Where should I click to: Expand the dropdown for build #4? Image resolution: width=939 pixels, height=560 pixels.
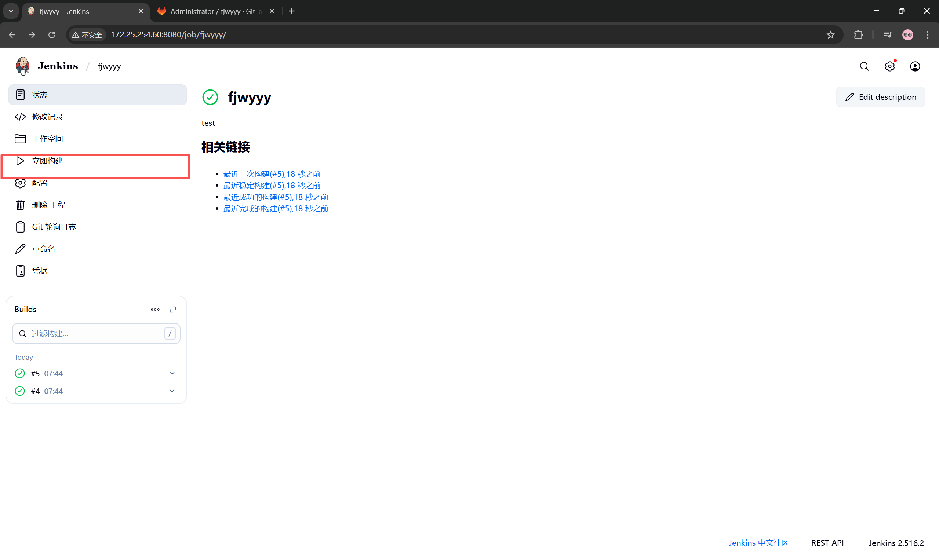172,391
